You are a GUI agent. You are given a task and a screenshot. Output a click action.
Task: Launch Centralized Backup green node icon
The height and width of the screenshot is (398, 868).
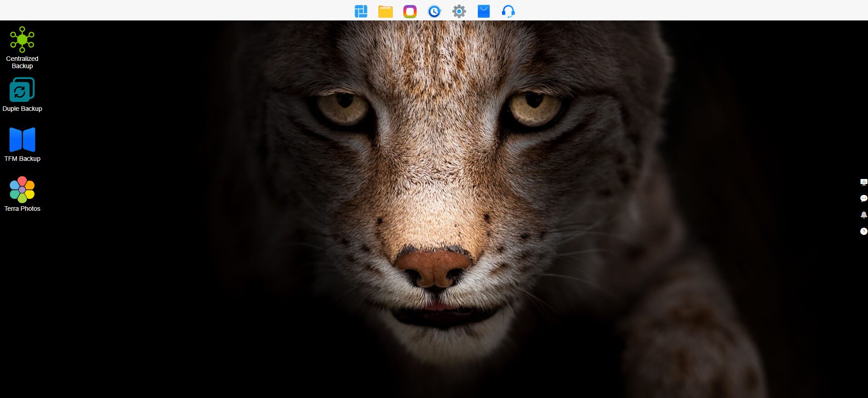click(x=22, y=40)
